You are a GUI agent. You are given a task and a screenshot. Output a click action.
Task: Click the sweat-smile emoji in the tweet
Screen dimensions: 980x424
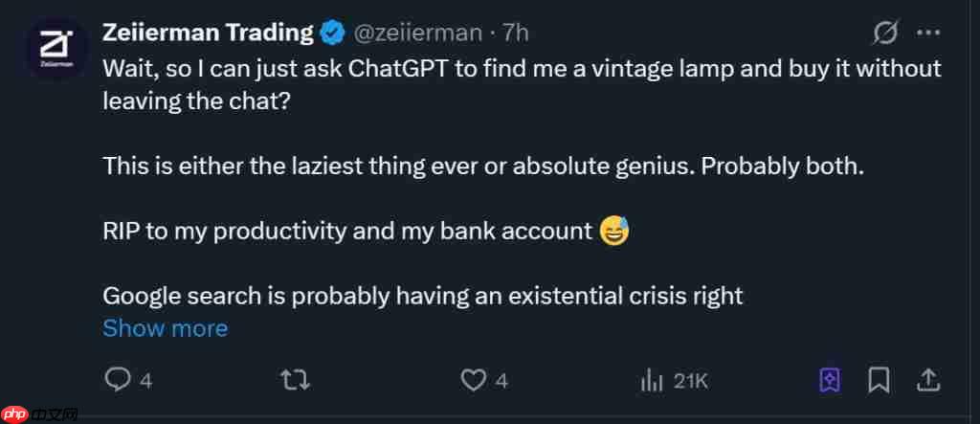click(x=613, y=231)
